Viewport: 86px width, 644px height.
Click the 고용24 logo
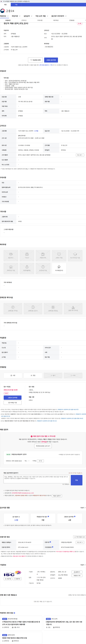tap(7, 11)
